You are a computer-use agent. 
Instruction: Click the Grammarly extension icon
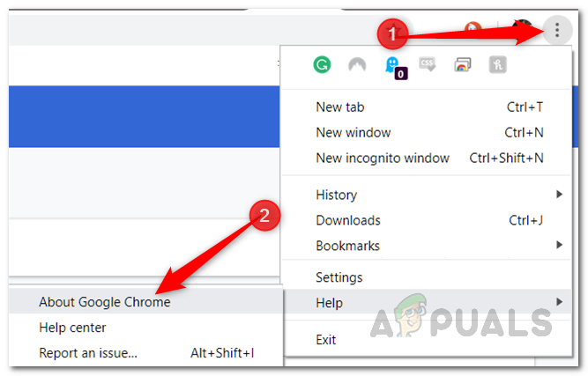point(322,64)
